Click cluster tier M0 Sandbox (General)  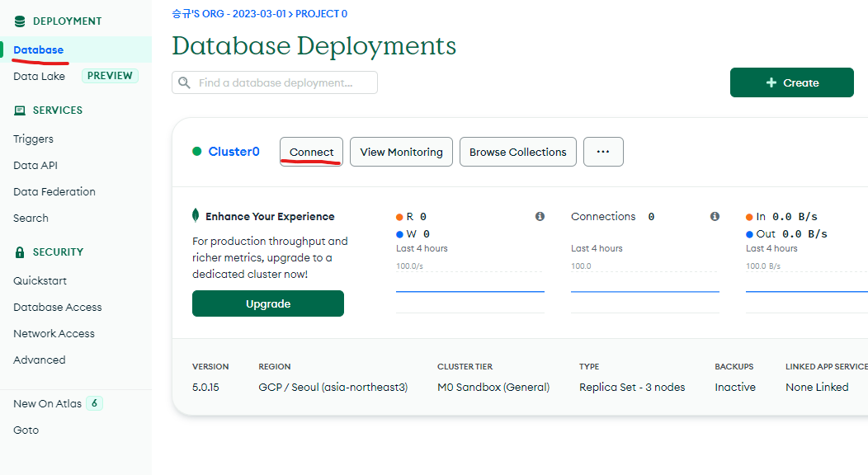tap(493, 388)
